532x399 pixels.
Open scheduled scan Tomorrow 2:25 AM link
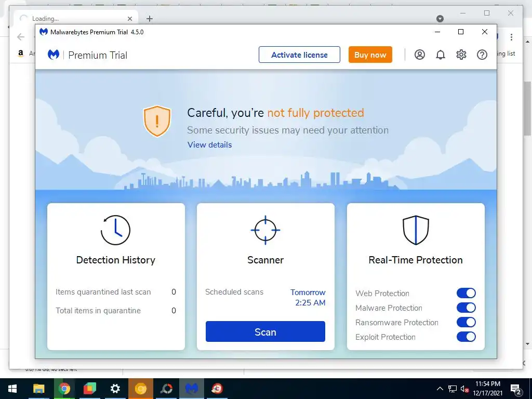click(308, 298)
